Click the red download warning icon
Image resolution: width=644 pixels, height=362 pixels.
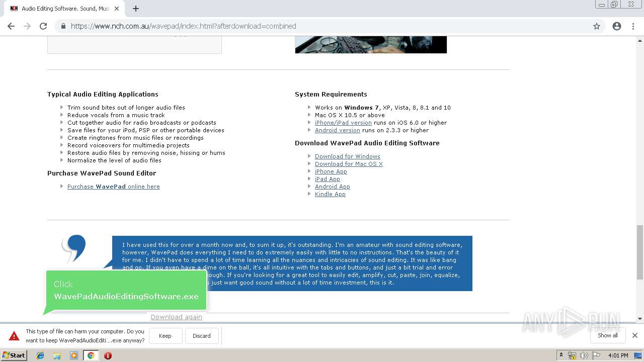(x=14, y=336)
